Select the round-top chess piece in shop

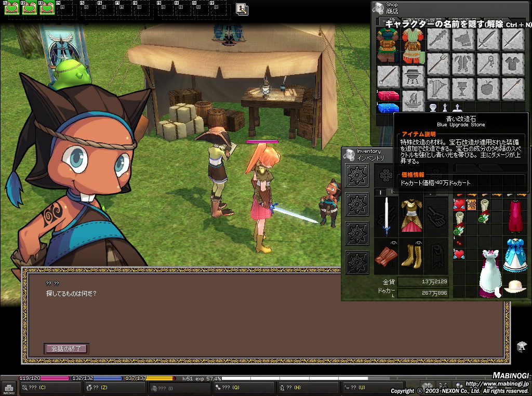[433, 107]
